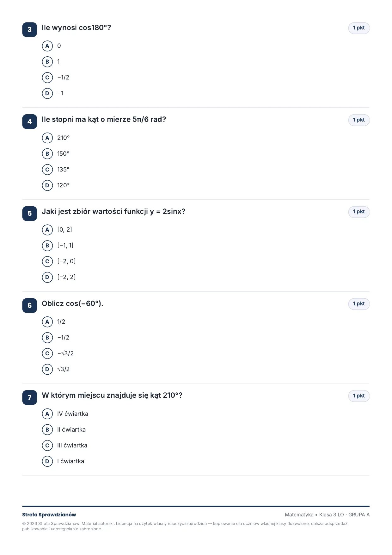Click the question 3 number badge
Screen dimensions: 392x555
(30, 29)
